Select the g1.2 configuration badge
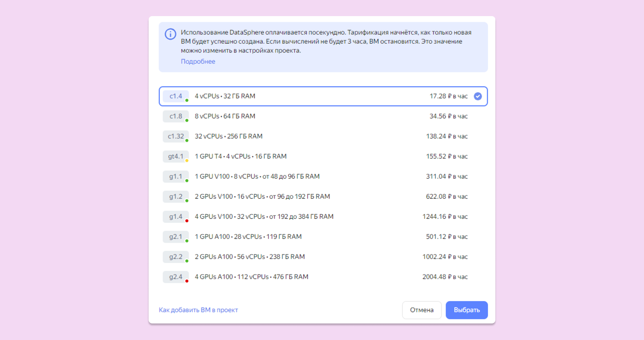This screenshot has height=340, width=644. (x=176, y=196)
